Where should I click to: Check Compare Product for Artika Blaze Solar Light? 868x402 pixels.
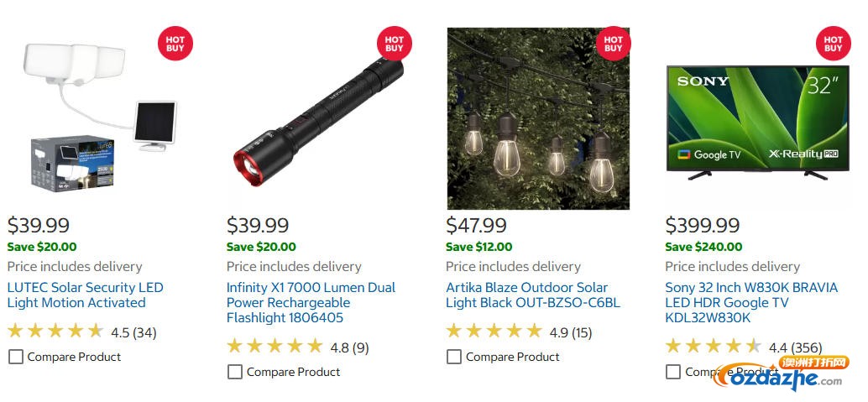(x=454, y=357)
